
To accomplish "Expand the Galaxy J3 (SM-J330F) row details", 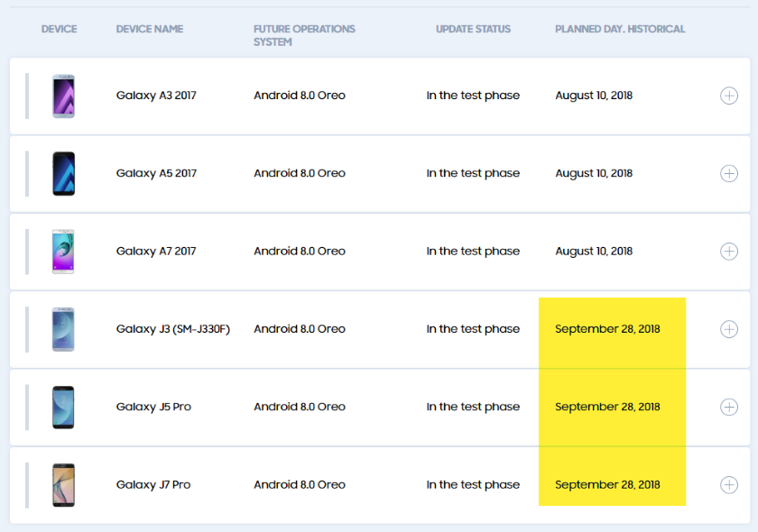I will (729, 329).
